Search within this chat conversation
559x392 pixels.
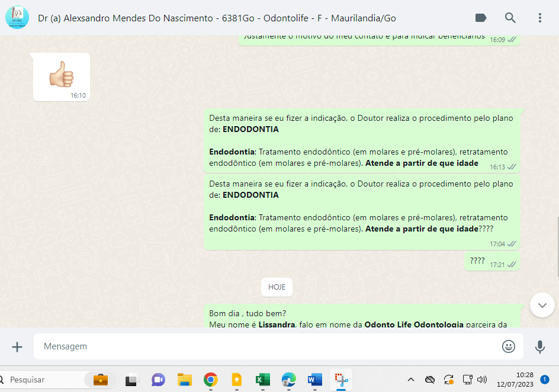(x=510, y=18)
